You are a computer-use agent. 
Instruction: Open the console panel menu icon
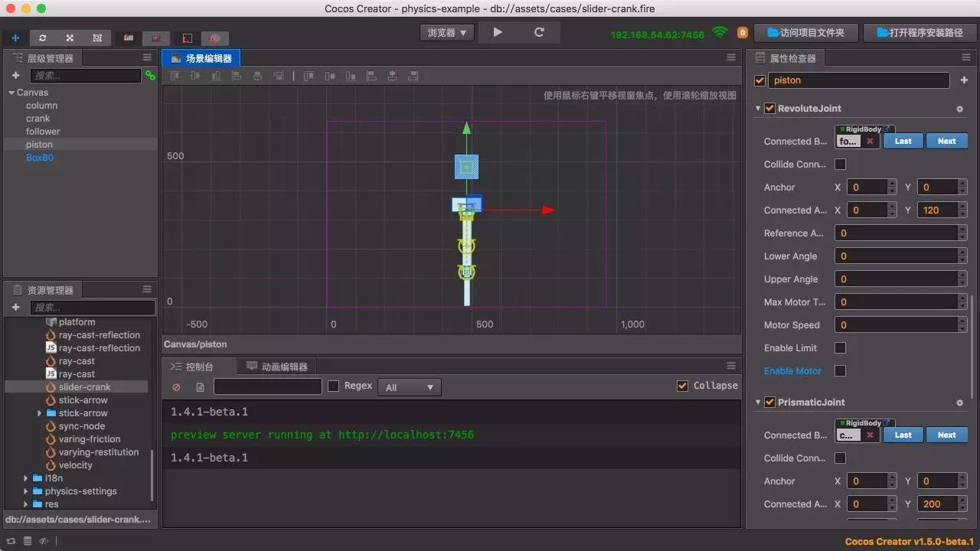pyautogui.click(x=731, y=366)
